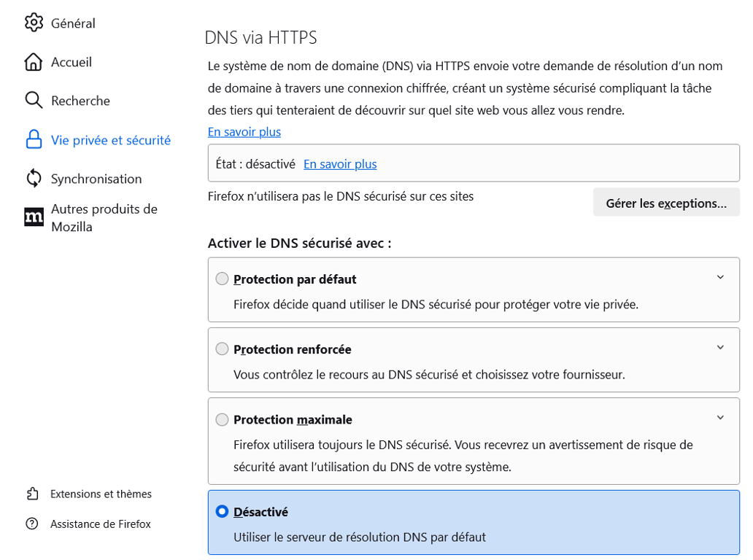Viewport: 753px width, 560px height.
Task: Click the Synchronisation sync arrows icon
Action: pos(34,178)
